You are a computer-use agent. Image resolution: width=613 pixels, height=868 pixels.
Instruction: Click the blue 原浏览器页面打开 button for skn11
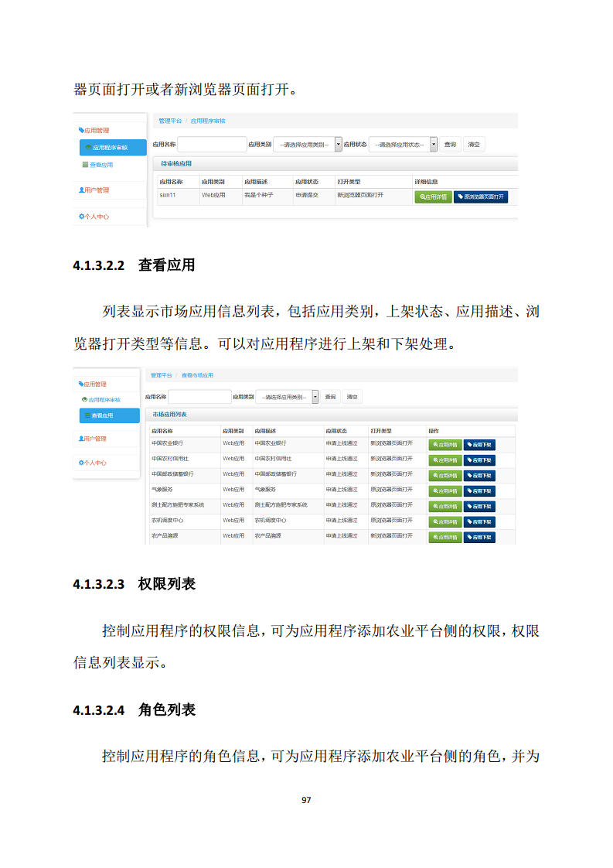pyautogui.click(x=481, y=197)
